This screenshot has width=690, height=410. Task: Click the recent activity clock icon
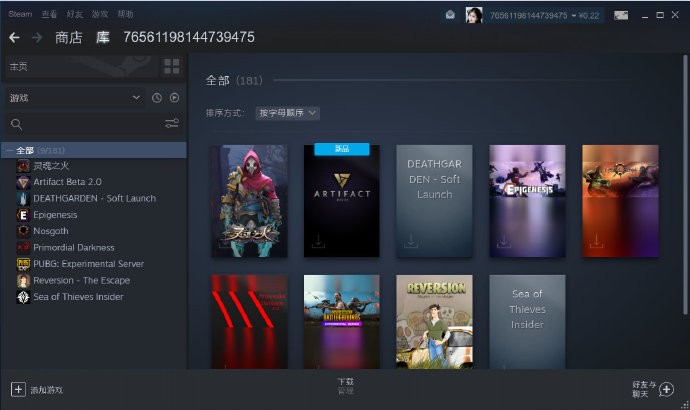click(157, 98)
